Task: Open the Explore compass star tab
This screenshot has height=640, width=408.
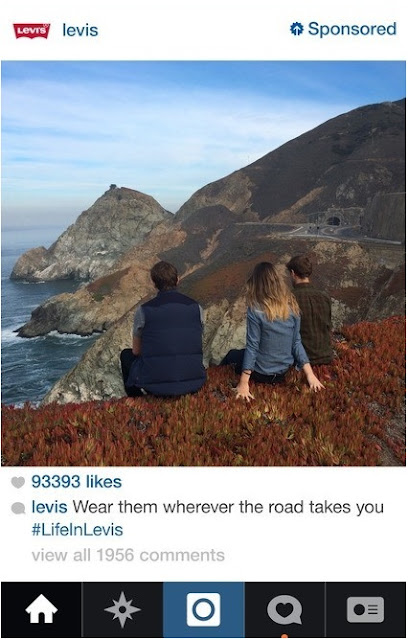Action: [122, 610]
